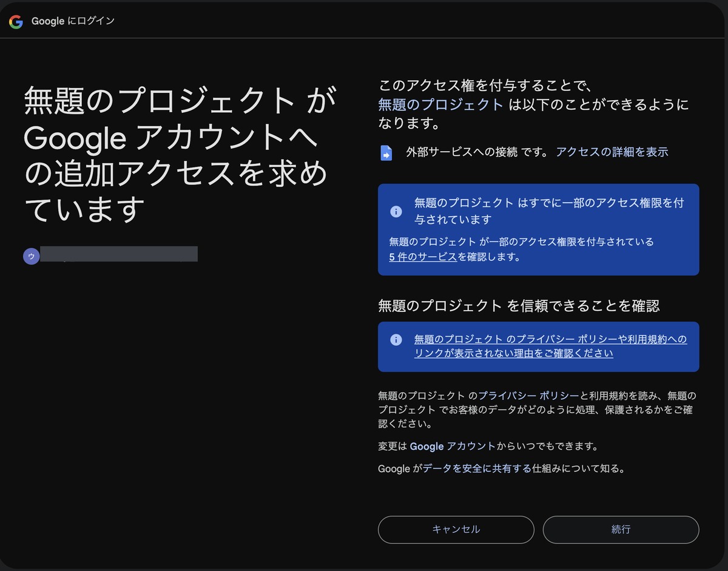Screen dimensions: 728x571
Task: Open the '5 件のサービス' link
Action: tap(423, 257)
